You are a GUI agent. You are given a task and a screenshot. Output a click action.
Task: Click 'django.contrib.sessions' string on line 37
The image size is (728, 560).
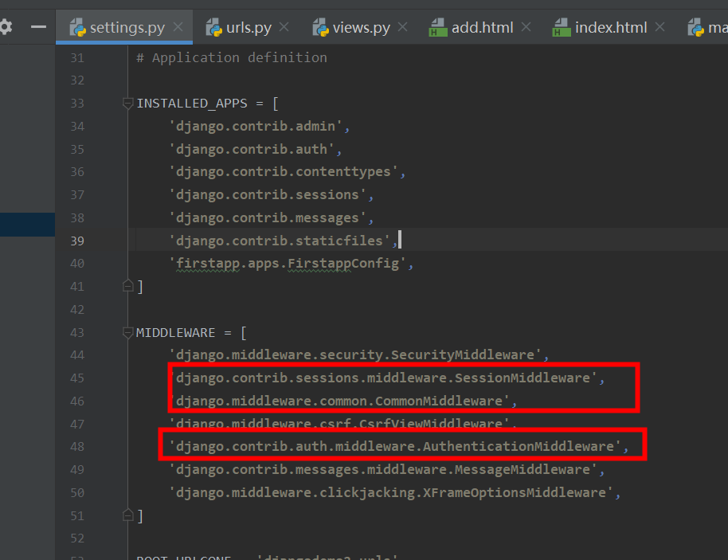tap(268, 194)
